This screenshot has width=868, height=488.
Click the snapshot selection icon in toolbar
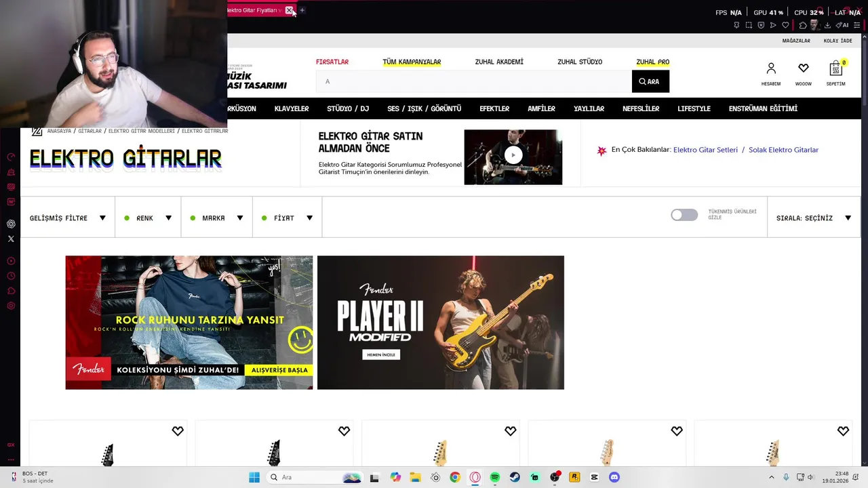pos(749,25)
